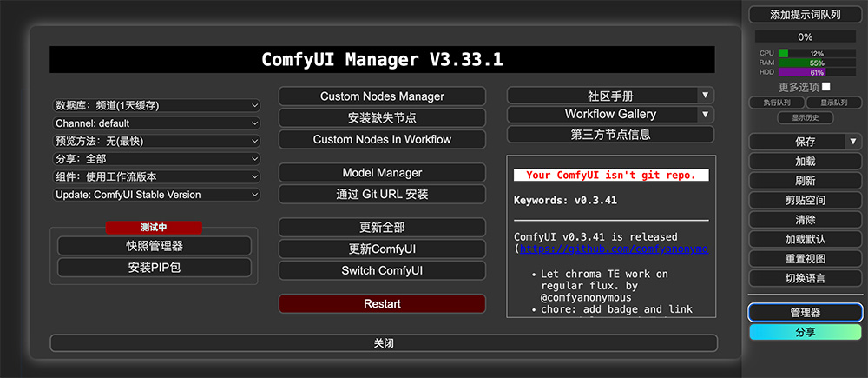This screenshot has width=868, height=378.
Task: Open the 快照管理器 snapshot manager
Action: (155, 246)
